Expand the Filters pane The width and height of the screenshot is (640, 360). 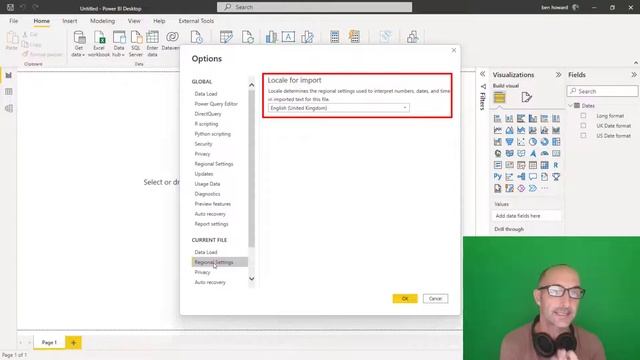pyautogui.click(x=482, y=74)
